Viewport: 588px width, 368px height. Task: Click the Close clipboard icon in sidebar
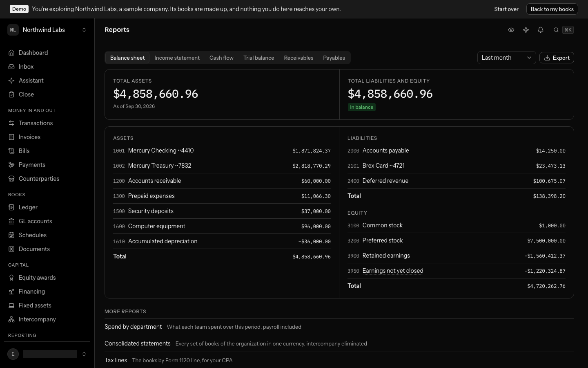pyautogui.click(x=11, y=94)
